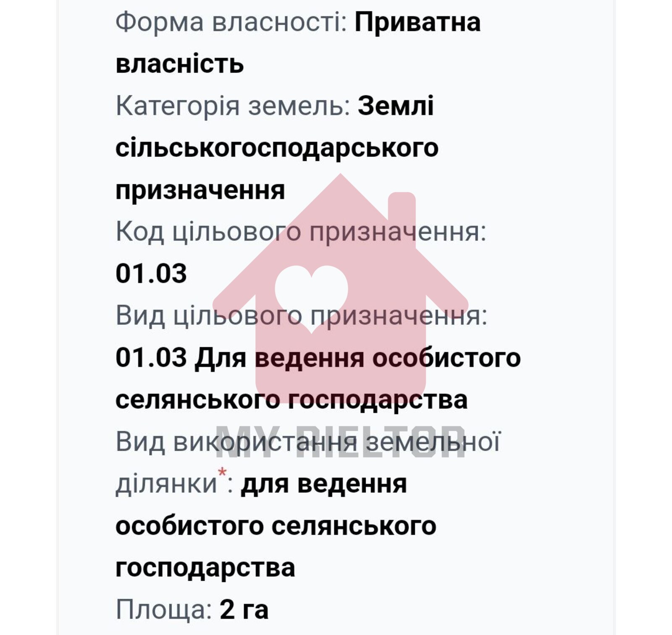The height and width of the screenshot is (635, 672).
Task: Click the bold word Землі
Action: (x=396, y=106)
